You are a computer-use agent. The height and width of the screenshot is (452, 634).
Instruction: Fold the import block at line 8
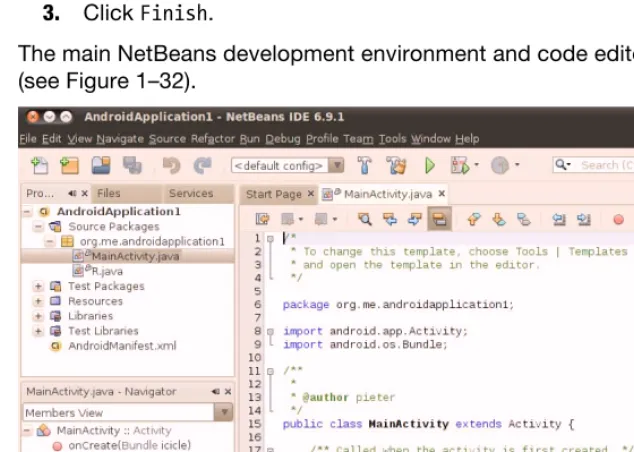pos(271,332)
